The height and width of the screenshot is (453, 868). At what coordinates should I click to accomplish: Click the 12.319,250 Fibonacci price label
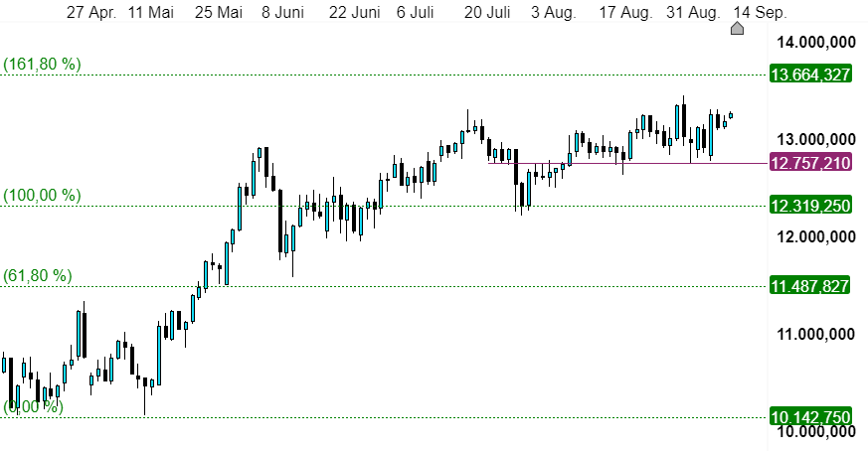[x=810, y=206]
